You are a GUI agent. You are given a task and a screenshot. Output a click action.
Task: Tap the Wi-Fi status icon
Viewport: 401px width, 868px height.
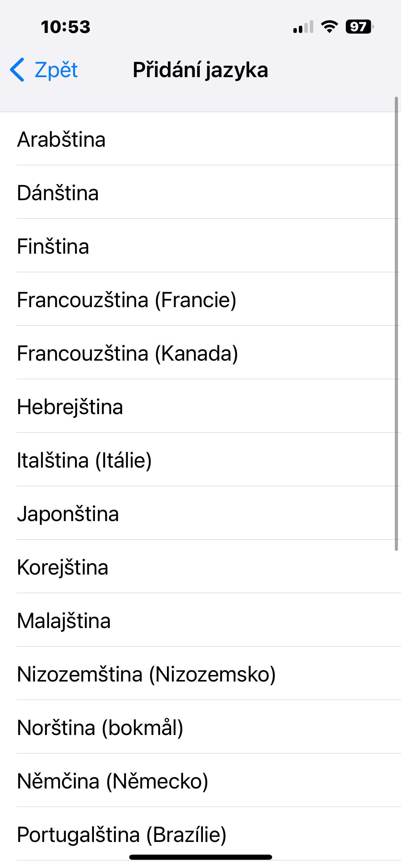pyautogui.click(x=329, y=27)
